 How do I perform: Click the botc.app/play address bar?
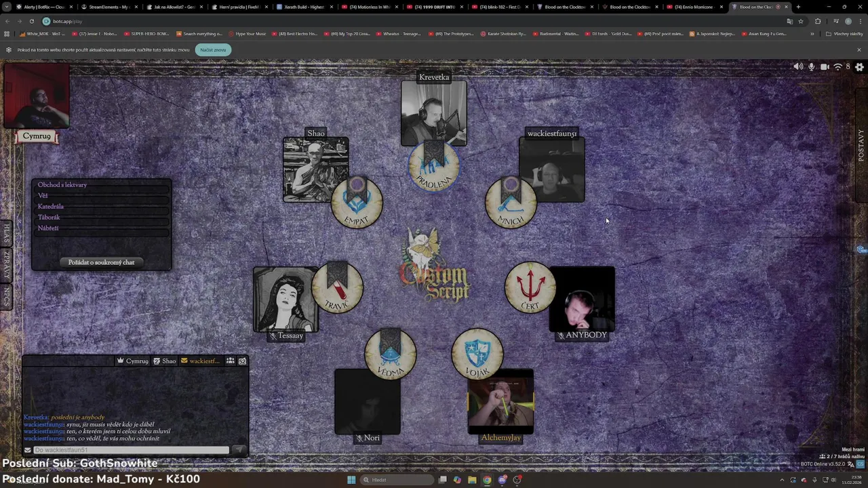pyautogui.click(x=407, y=21)
